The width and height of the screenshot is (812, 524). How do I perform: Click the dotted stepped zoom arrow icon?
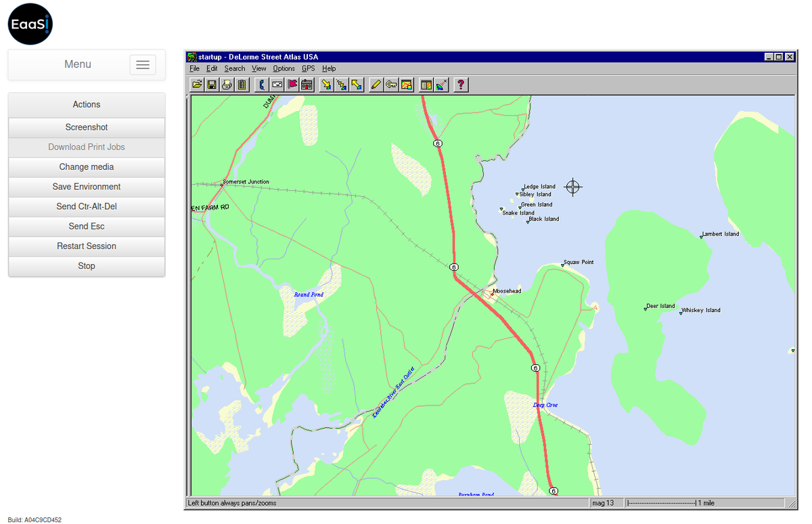(341, 85)
